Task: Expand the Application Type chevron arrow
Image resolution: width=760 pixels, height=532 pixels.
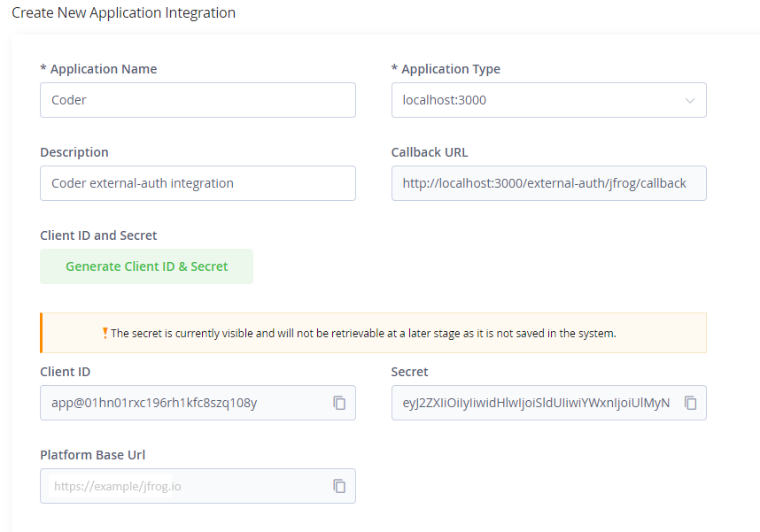Action: point(690,100)
